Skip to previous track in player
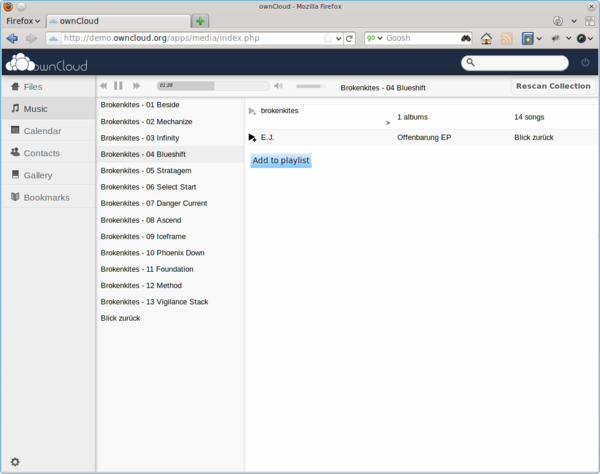The height and width of the screenshot is (474, 600). (x=103, y=86)
